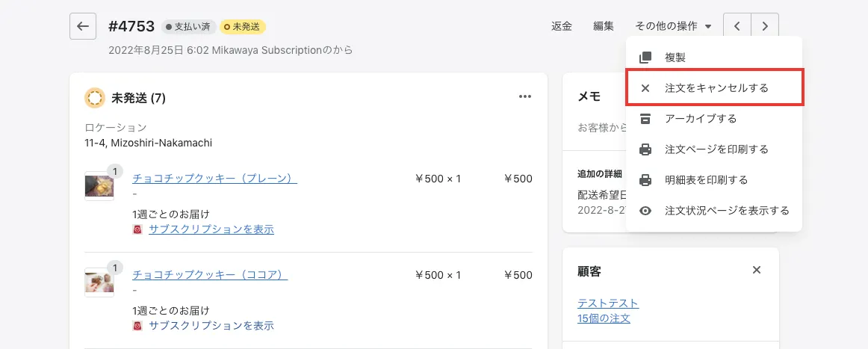The width and height of the screenshot is (868, 349).
Task: Click the back arrow button
Action: tap(83, 26)
